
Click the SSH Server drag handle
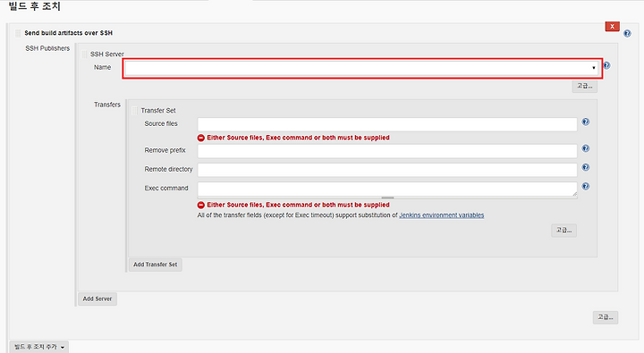pyautogui.click(x=84, y=55)
